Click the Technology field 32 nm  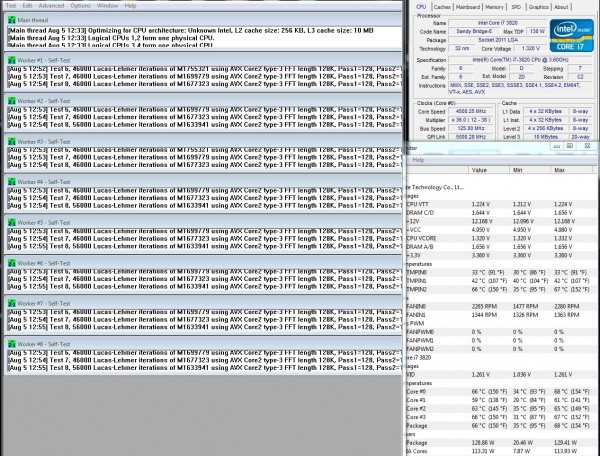462,49
